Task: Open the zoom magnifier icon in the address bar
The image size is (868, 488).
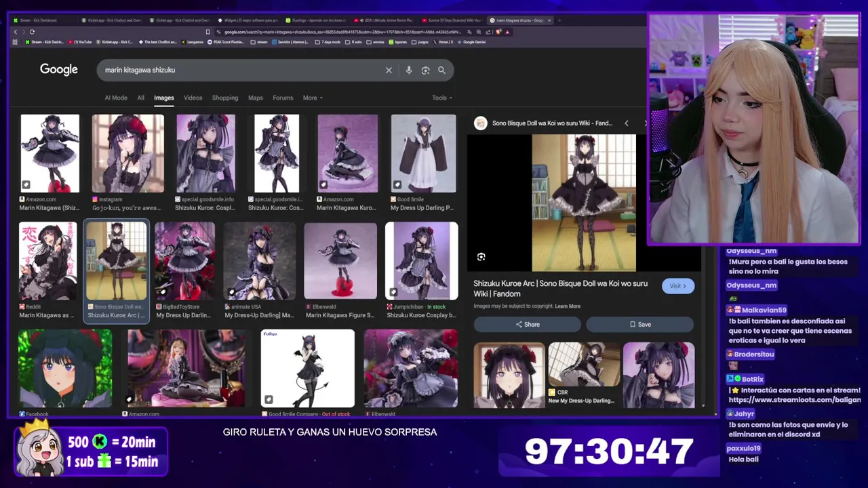Action: point(479,32)
